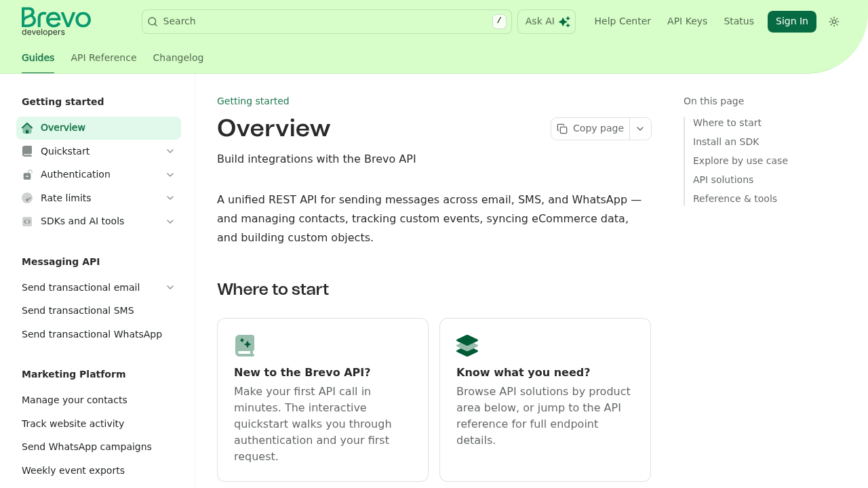Open the Know what you need card
The height and width of the screenshot is (488, 868).
tap(545, 400)
